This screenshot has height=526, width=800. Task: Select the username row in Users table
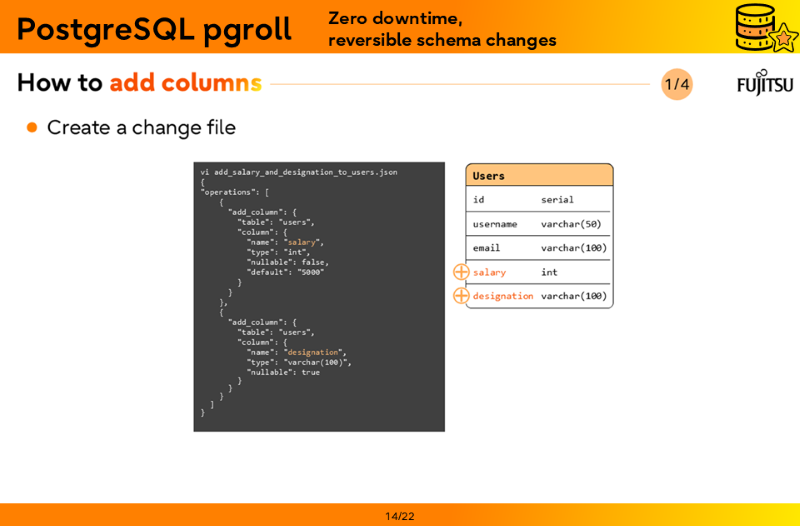pyautogui.click(x=539, y=224)
